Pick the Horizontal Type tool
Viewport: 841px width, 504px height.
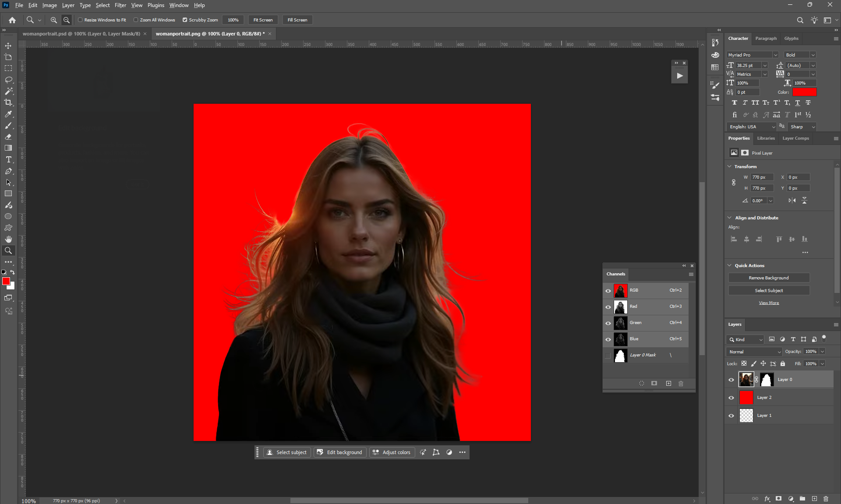[8, 160]
